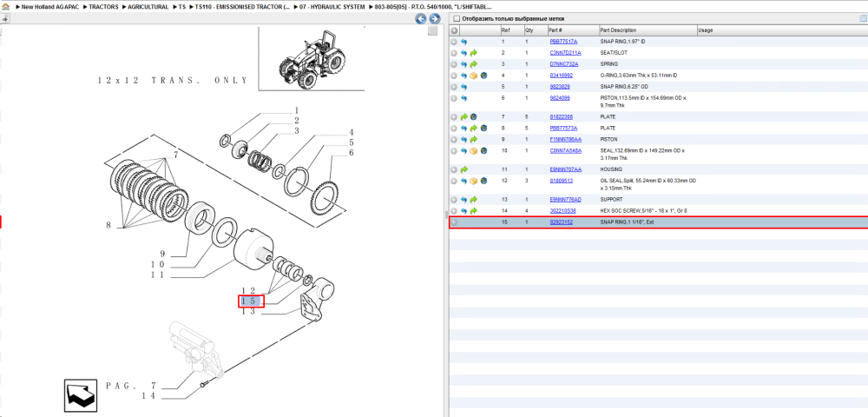The image size is (868, 417).
Task: Go to the home page icon
Action: (x=5, y=7)
